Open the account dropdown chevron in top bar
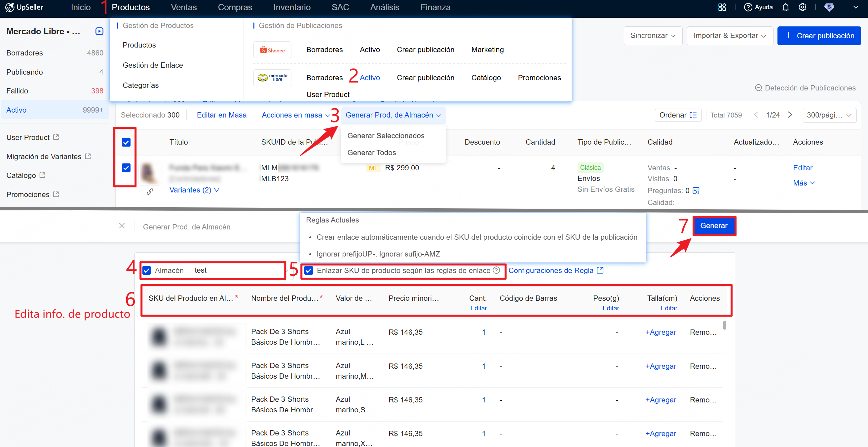The image size is (868, 447). click(x=855, y=7)
